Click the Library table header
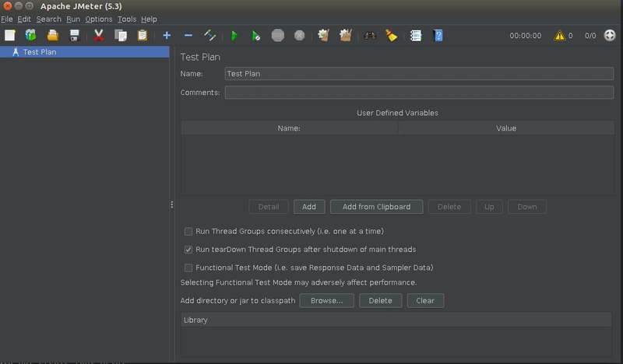 click(396, 320)
